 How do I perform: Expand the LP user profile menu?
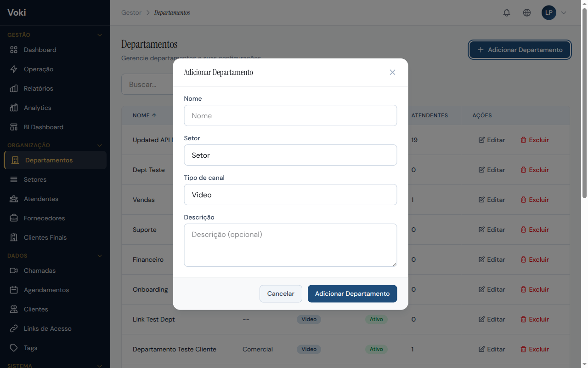[x=554, y=13]
